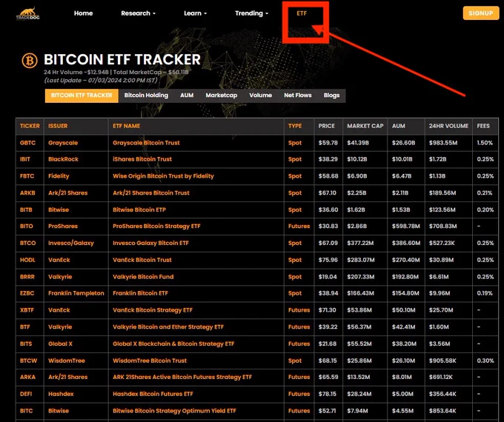504x422 pixels.
Task: Click the 24HR VOLUME column header
Action: 448,126
